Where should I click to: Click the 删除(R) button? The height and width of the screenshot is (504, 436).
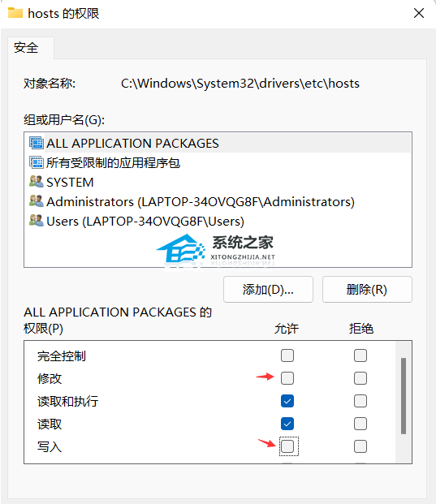coord(367,290)
